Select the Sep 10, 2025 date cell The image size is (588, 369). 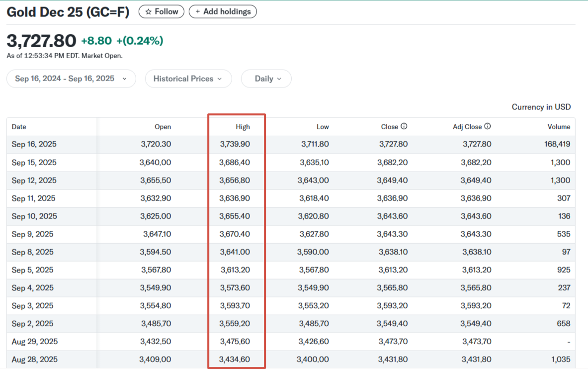click(34, 216)
